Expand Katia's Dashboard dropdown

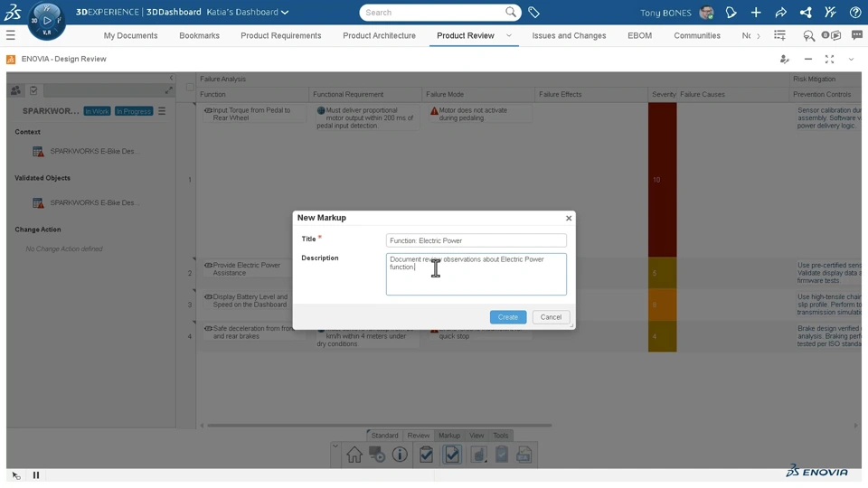285,12
